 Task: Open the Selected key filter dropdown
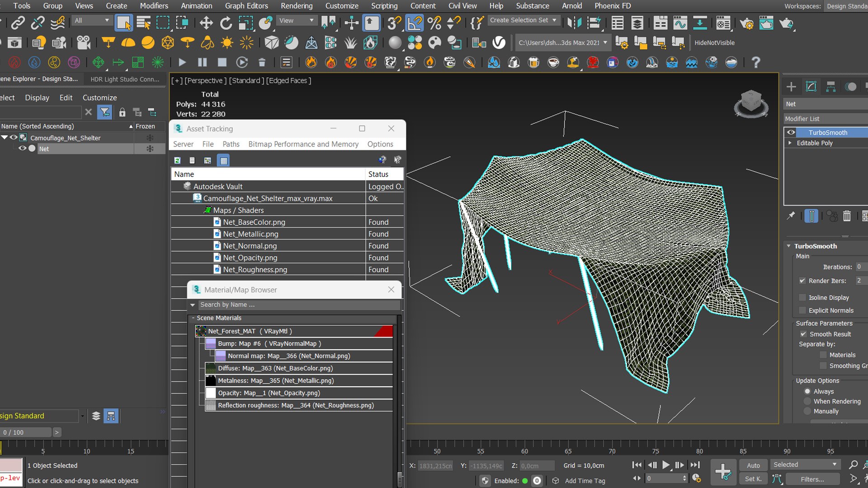pos(805,465)
